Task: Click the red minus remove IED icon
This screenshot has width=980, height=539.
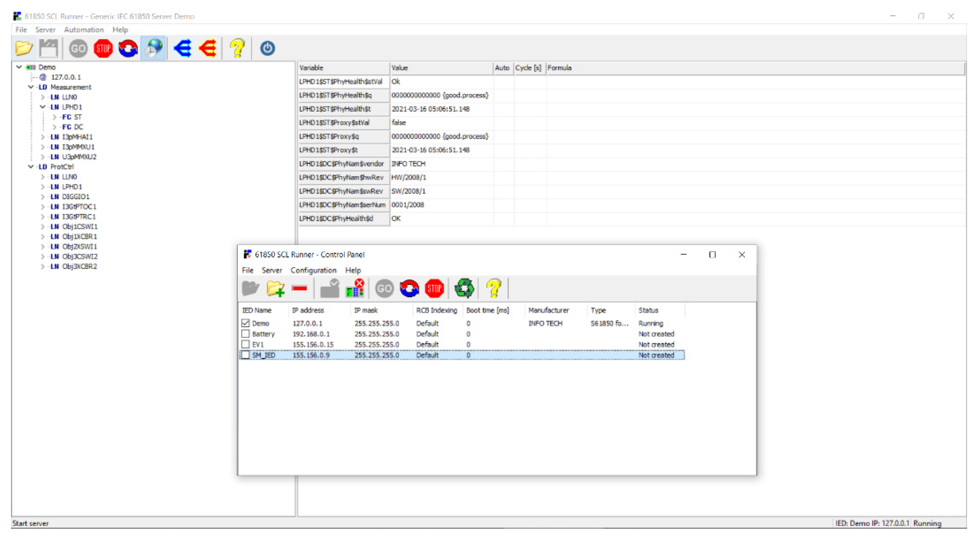Action: [x=300, y=288]
